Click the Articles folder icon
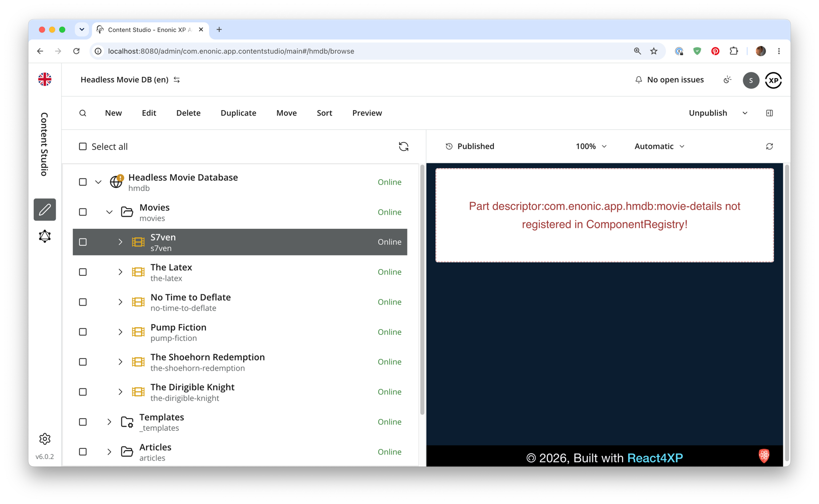This screenshot has width=819, height=504. coord(127,451)
